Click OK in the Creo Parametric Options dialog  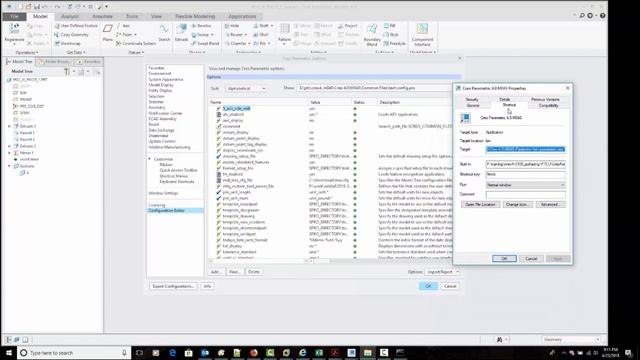tap(428, 286)
